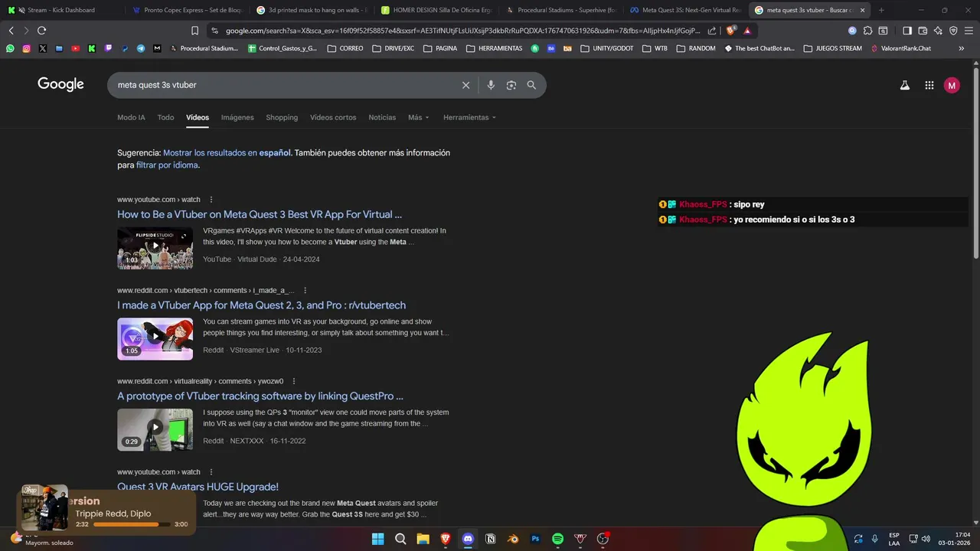Open the RANDOM bookmarks folder
This screenshot has height=551, width=980.
click(x=695, y=48)
